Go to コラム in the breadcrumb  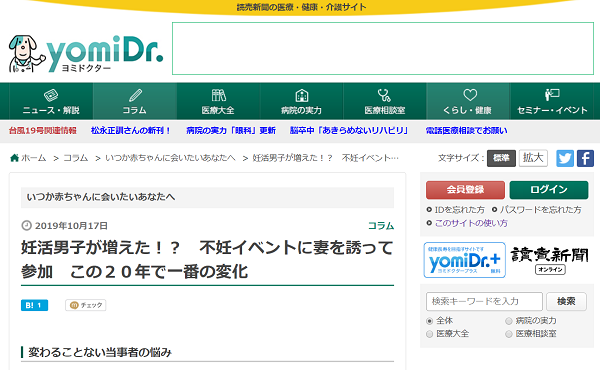click(x=76, y=158)
